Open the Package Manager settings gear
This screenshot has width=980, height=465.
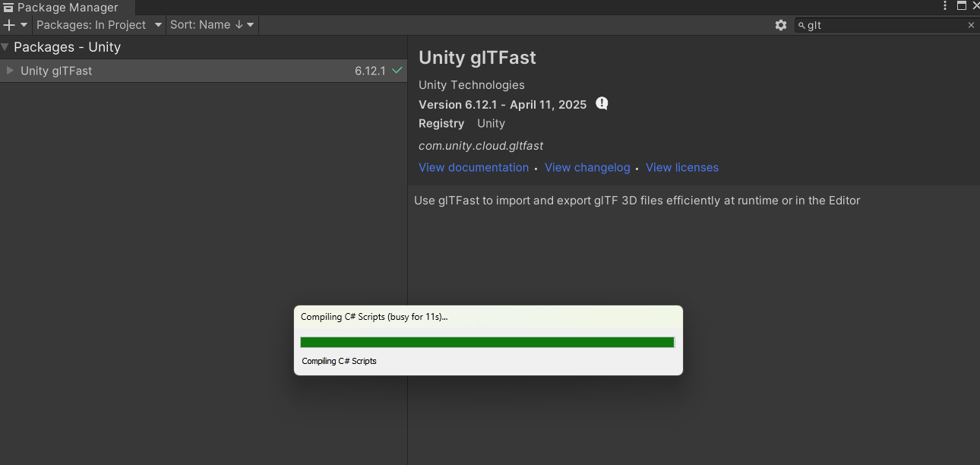pyautogui.click(x=781, y=25)
